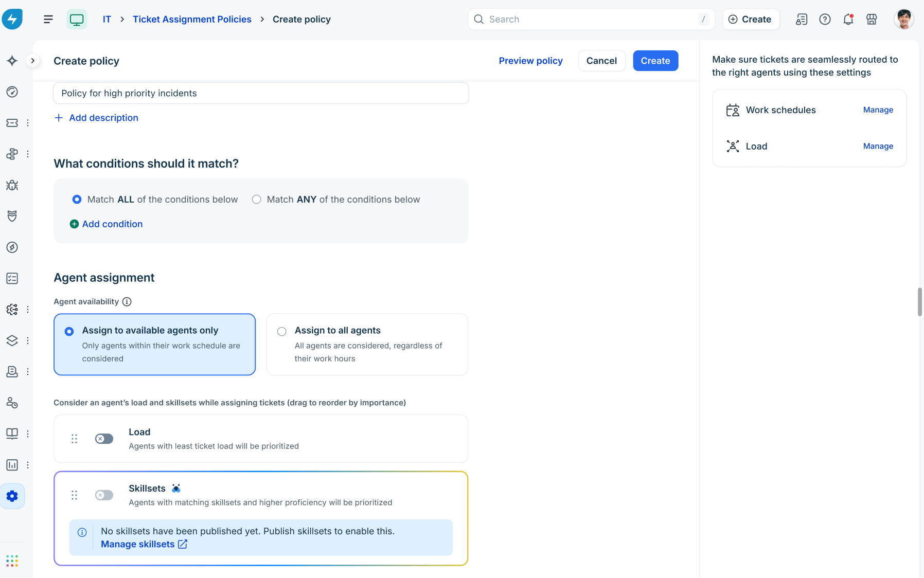The height and width of the screenshot is (578, 924).
Task: Open the Tickets icon in sidebar
Action: [x=12, y=123]
